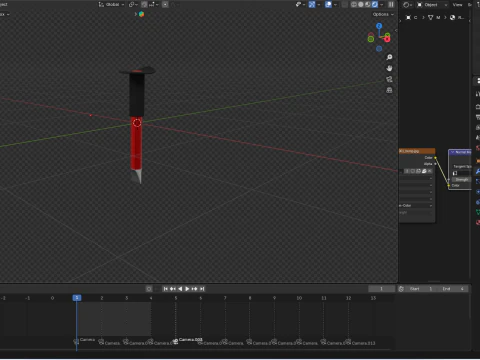This screenshot has height=360, width=480.
Task: Open object visibility selector dropdown
Action: point(300,4)
